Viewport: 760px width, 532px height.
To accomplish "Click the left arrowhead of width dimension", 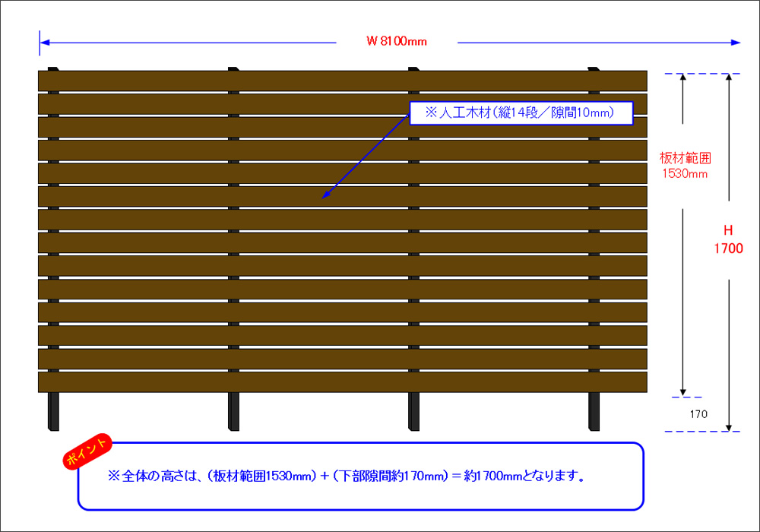I will tap(45, 43).
